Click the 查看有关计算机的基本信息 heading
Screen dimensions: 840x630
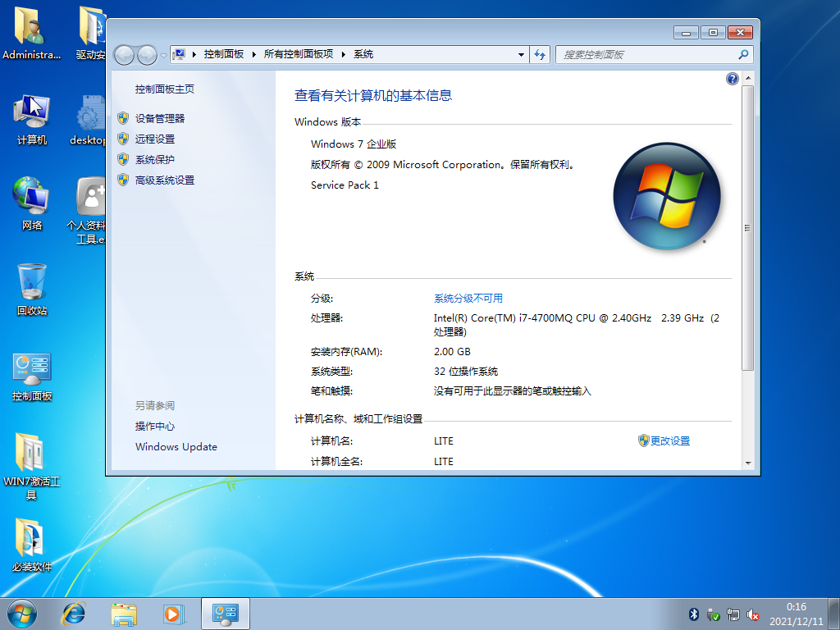click(373, 95)
